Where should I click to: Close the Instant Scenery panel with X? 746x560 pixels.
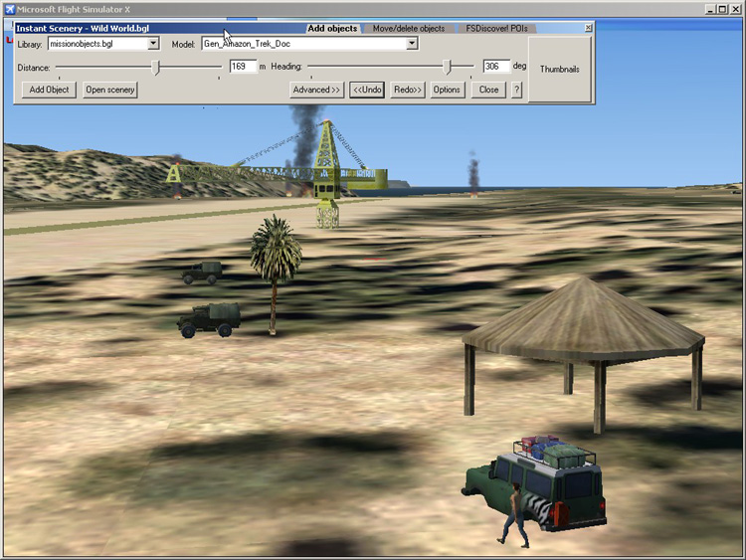pyautogui.click(x=588, y=28)
